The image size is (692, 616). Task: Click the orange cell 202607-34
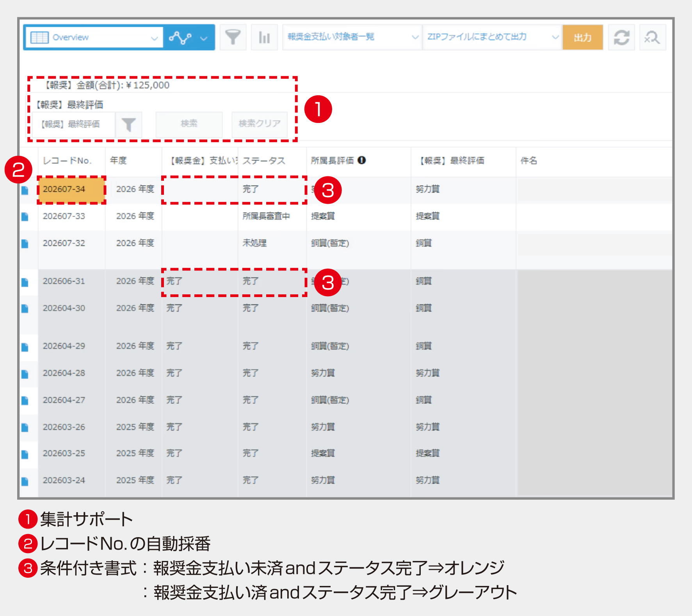tap(72, 190)
